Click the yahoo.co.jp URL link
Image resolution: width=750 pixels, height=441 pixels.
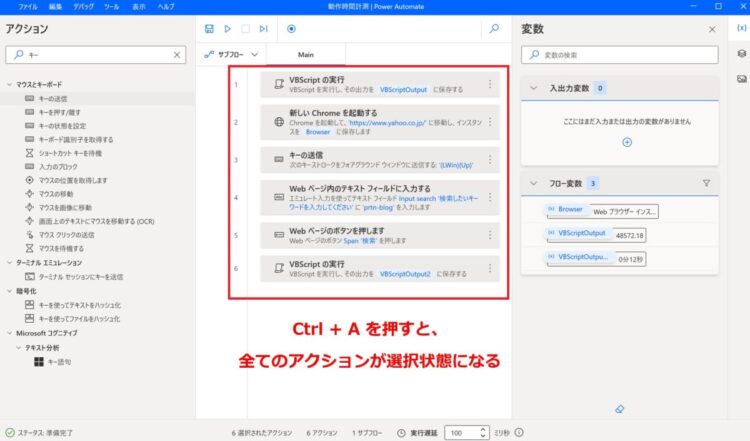point(387,123)
